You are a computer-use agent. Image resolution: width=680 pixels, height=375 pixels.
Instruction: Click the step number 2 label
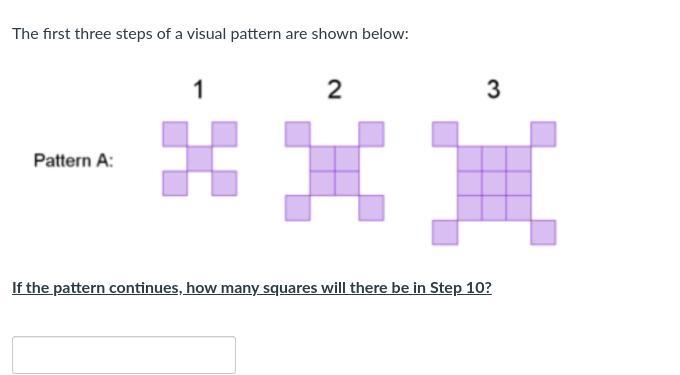point(334,89)
